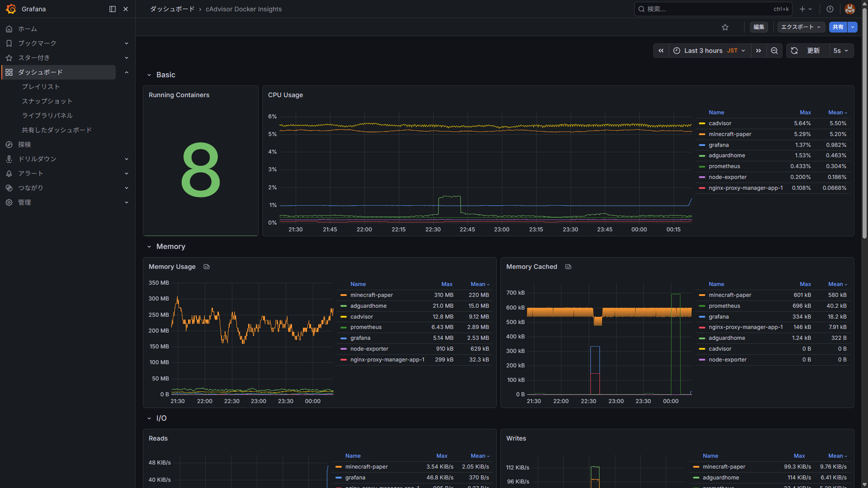The width and height of the screenshot is (868, 488).
Task: Open the エクスポート dropdown
Action: (x=801, y=27)
